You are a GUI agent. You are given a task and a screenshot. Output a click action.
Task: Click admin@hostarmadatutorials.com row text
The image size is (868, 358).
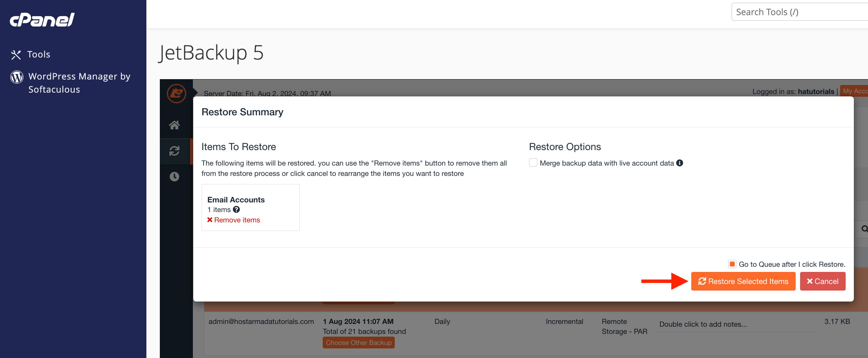261,322
